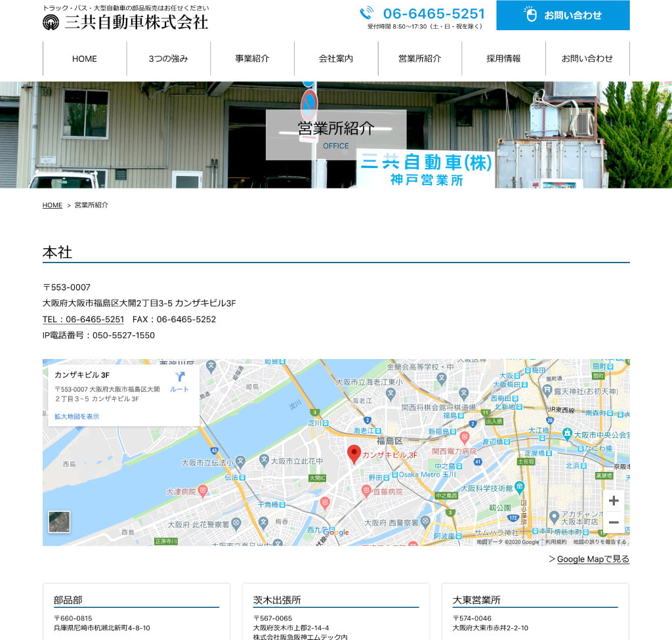
Task: Click the TEL：06-6465-5251 link
Action: coord(83,320)
